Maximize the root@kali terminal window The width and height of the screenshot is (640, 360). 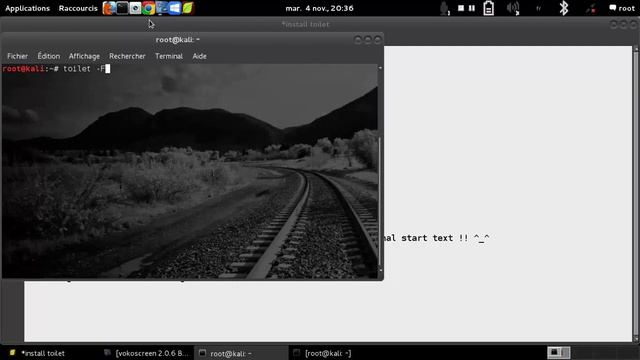click(368, 40)
